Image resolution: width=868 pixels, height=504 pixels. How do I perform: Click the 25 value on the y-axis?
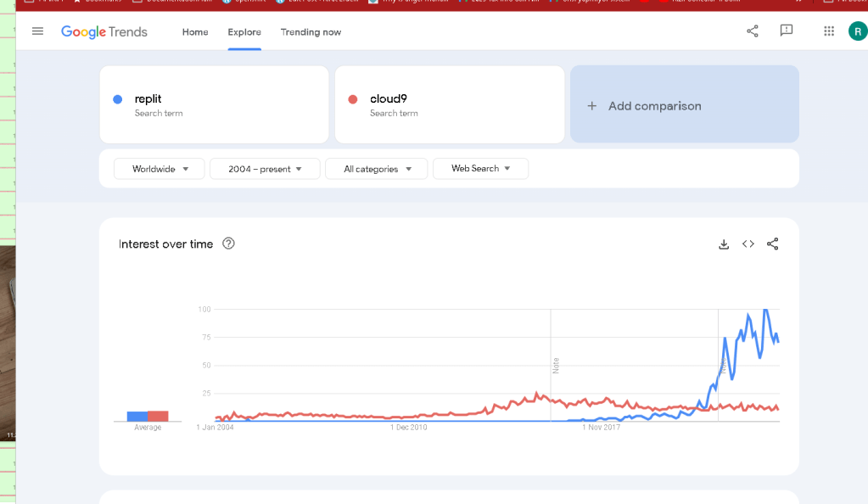(x=206, y=393)
